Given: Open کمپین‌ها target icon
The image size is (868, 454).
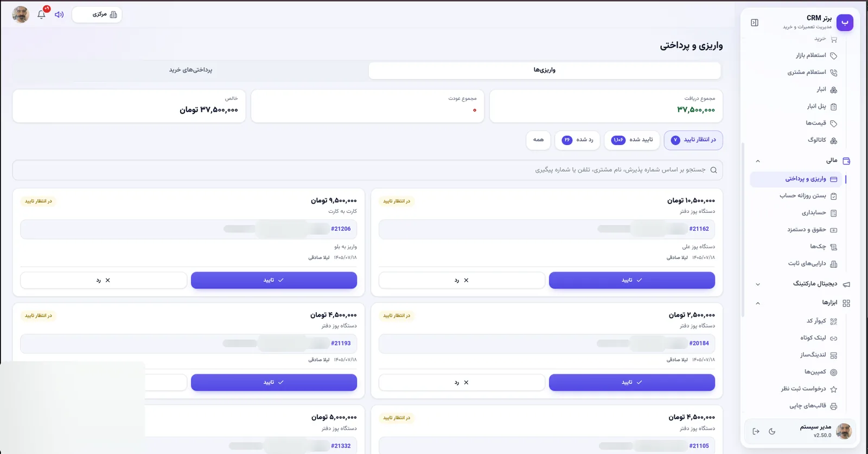Looking at the screenshot, I should 833,372.
